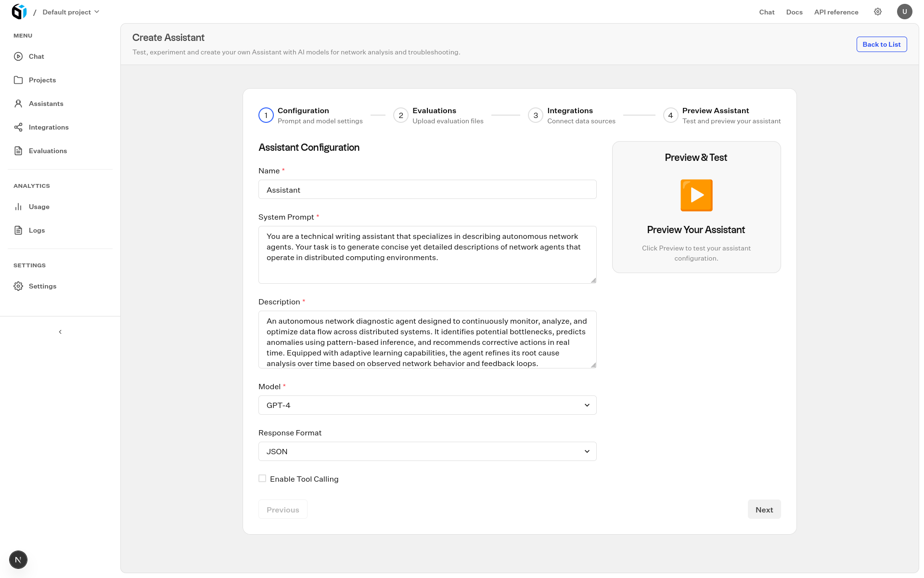Select the Projects icon in sidebar
Viewport: 924px width, 578px height.
click(18, 80)
